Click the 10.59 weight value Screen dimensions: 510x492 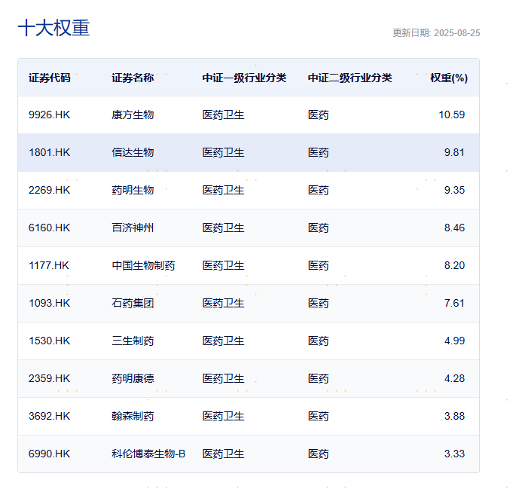pos(451,115)
